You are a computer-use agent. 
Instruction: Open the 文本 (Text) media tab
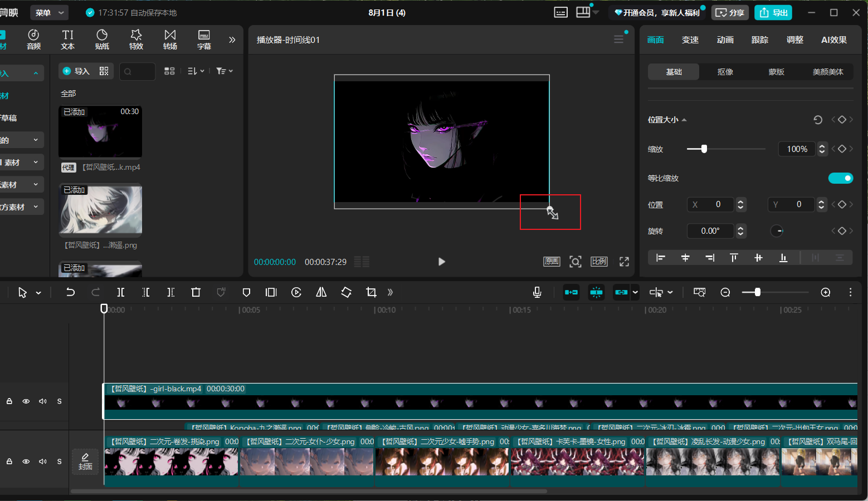click(68, 40)
